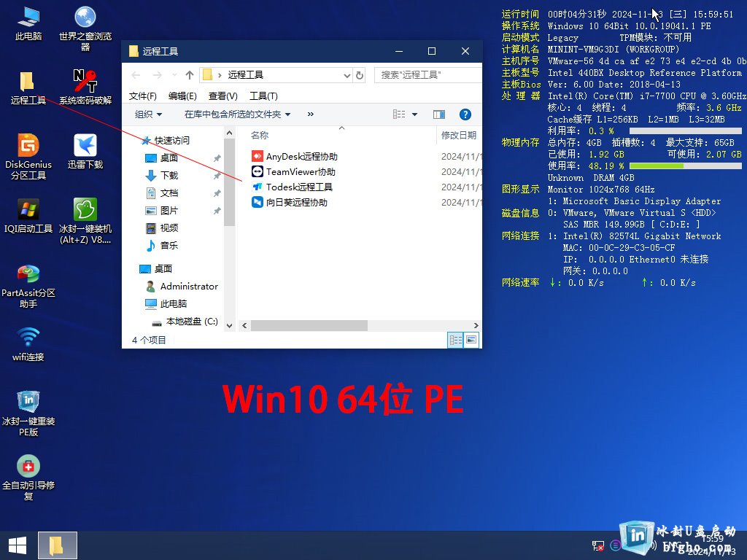Image resolution: width=747 pixels, height=560 pixels.
Task: Click the 远程工具 address bar path
Action: [x=245, y=75]
